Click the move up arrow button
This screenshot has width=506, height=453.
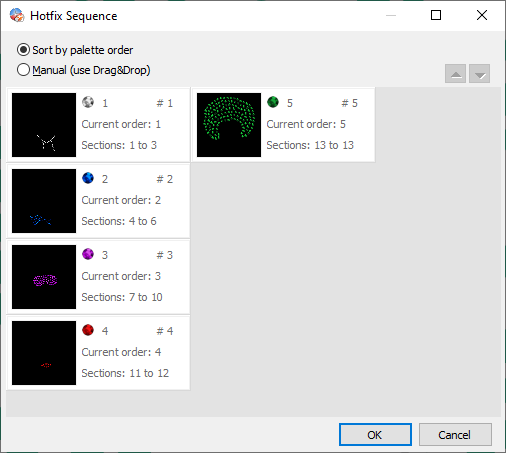pyautogui.click(x=455, y=74)
